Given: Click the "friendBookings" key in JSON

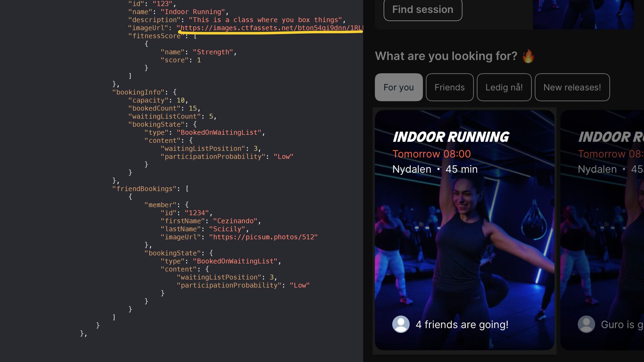Looking at the screenshot, I should (x=144, y=189).
